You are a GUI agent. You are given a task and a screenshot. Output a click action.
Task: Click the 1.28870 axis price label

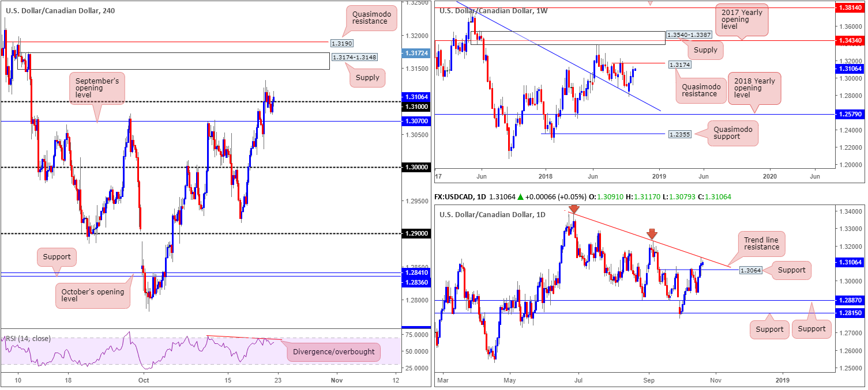[x=851, y=301]
